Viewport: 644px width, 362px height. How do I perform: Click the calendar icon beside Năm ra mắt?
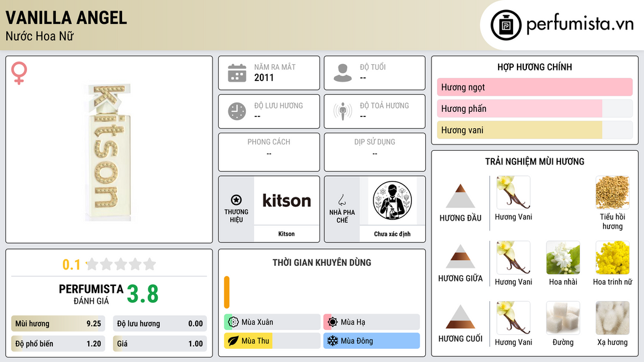point(237,73)
